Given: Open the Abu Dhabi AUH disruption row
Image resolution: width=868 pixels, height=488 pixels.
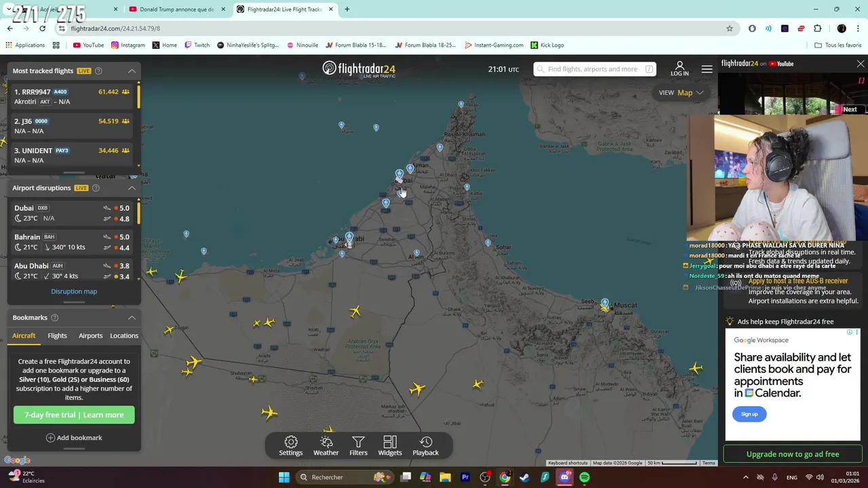Looking at the screenshot, I should click(73, 271).
